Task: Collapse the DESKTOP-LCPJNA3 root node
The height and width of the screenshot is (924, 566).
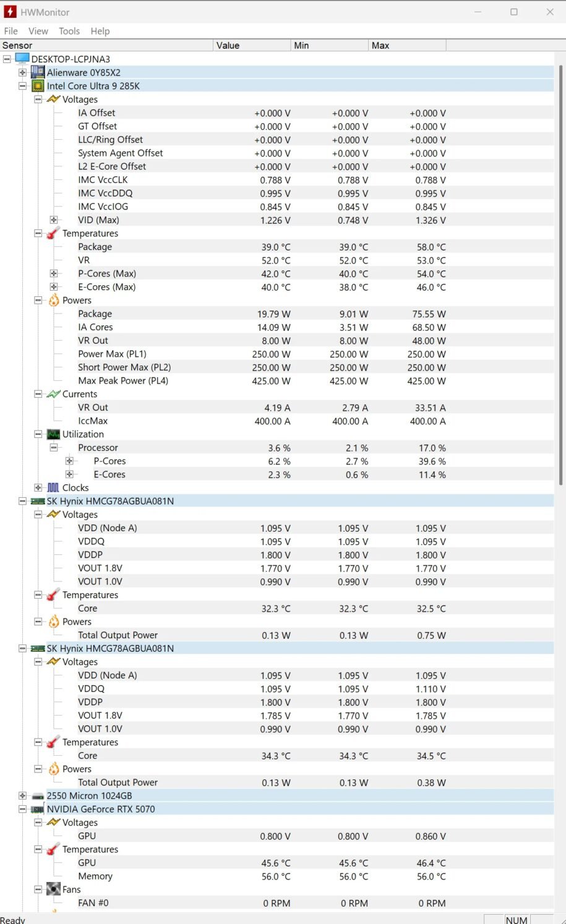Action: 7,59
